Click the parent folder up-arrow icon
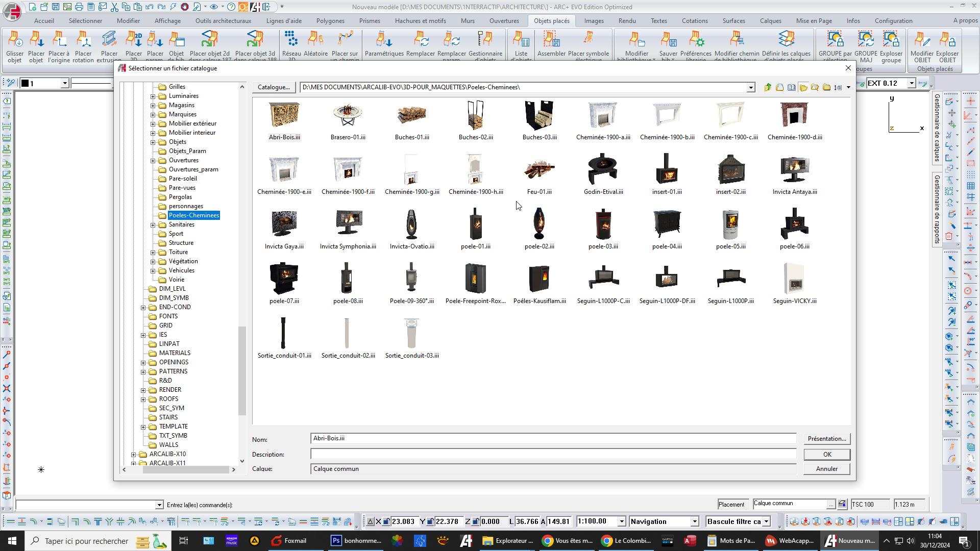The width and height of the screenshot is (980, 551). pos(768,87)
